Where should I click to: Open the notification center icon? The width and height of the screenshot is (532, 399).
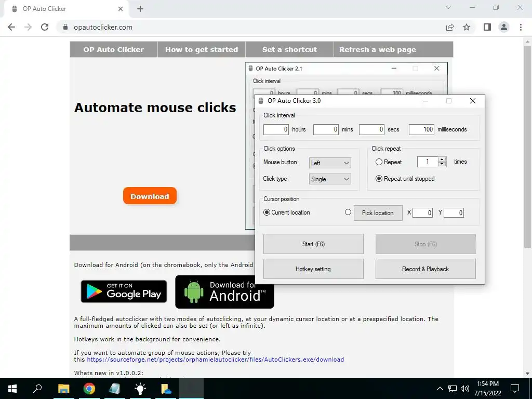tap(515, 389)
